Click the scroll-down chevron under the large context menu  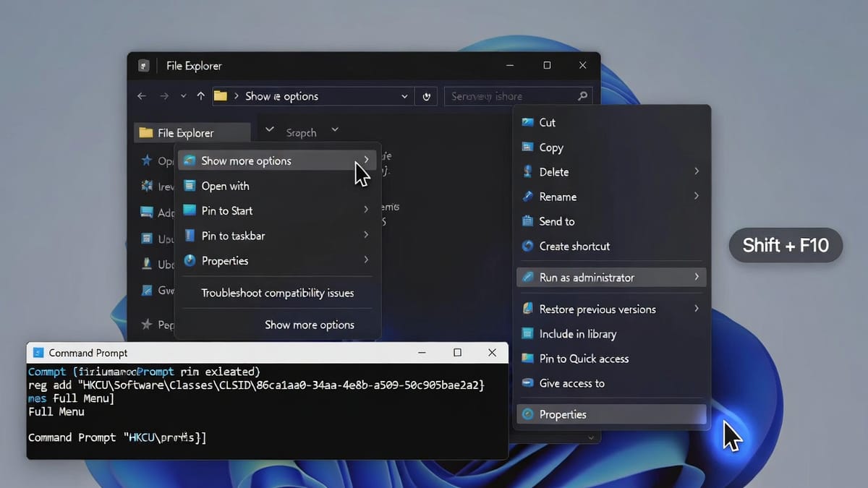click(x=592, y=437)
